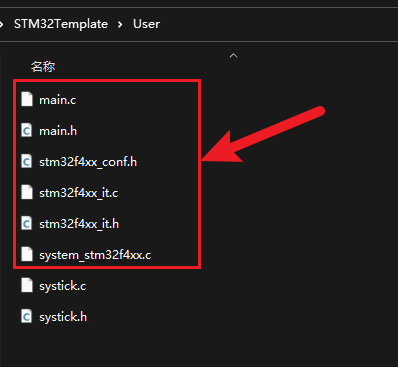Expand the chevron after STM32Template in the breadcrumb

pos(120,24)
